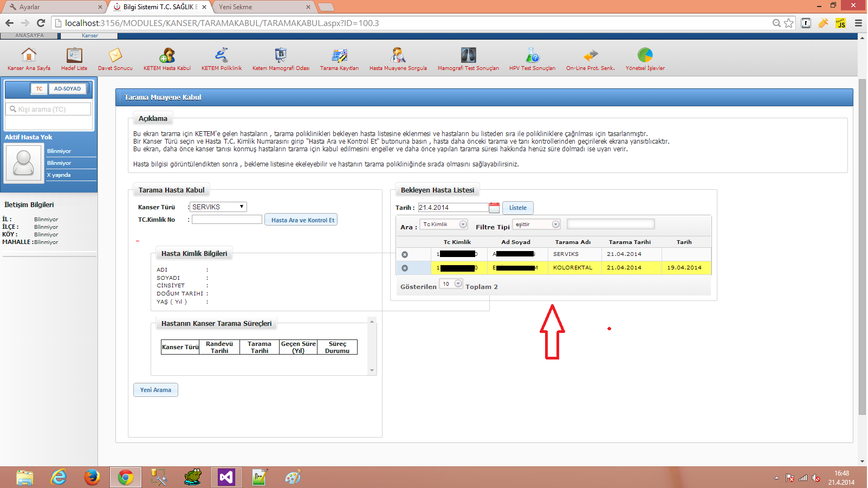Screen dimensions: 868x488
Task: Open On-Line Prot. Senk. arrows icon
Action: (591, 55)
